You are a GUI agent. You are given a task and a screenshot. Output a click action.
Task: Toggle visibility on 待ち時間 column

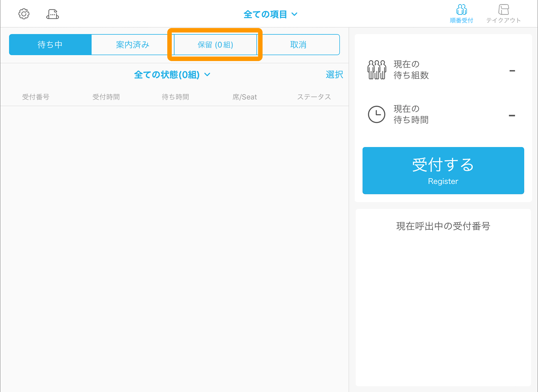pyautogui.click(x=175, y=97)
